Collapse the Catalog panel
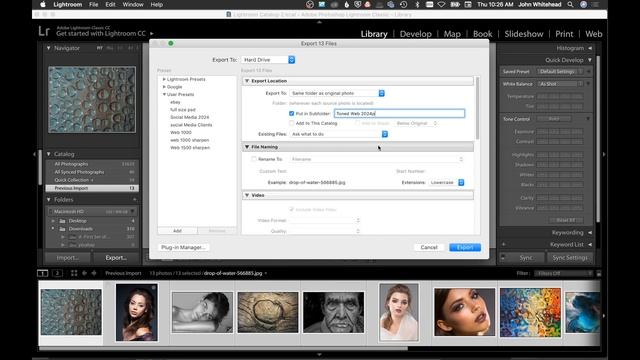This screenshot has width=640, height=360. click(x=49, y=154)
